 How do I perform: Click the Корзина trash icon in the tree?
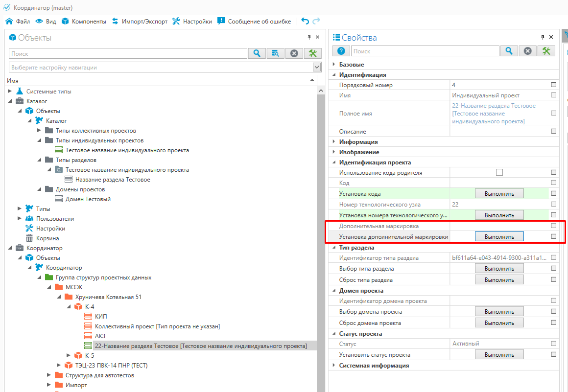click(x=29, y=238)
